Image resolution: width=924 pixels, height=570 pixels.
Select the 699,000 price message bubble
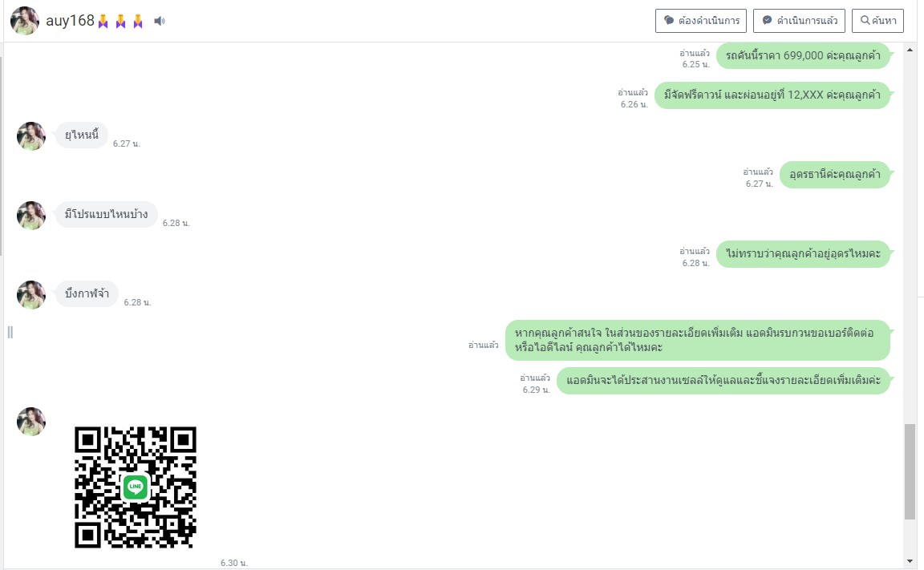(x=803, y=55)
